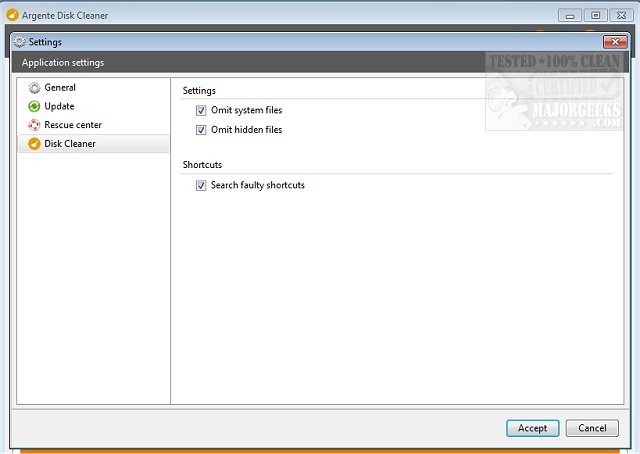This screenshot has height=454, width=640.
Task: Toggle the Omit system files checkbox
Action: [201, 110]
